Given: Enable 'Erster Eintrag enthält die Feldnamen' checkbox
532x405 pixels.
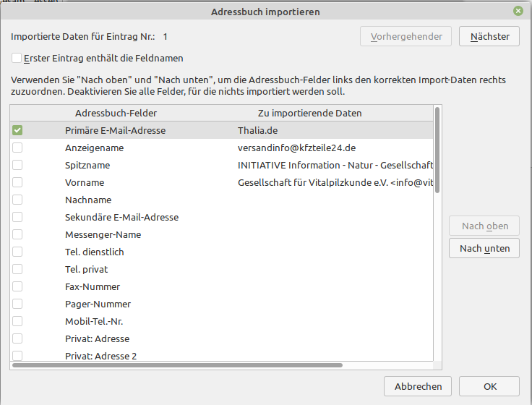Looking at the screenshot, I should [x=17, y=58].
